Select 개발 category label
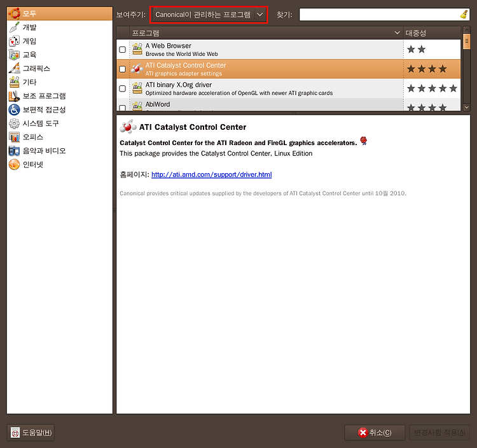 (x=29, y=27)
